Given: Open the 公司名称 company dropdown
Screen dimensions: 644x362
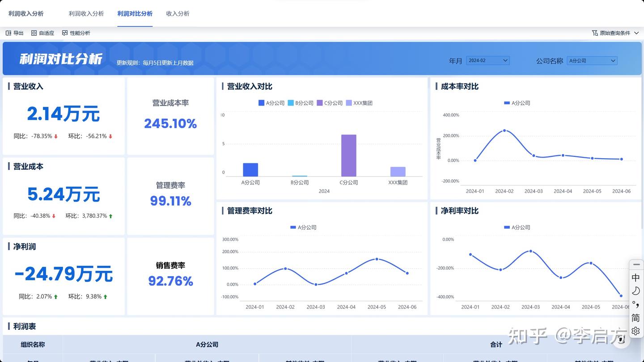Looking at the screenshot, I should coord(592,60).
